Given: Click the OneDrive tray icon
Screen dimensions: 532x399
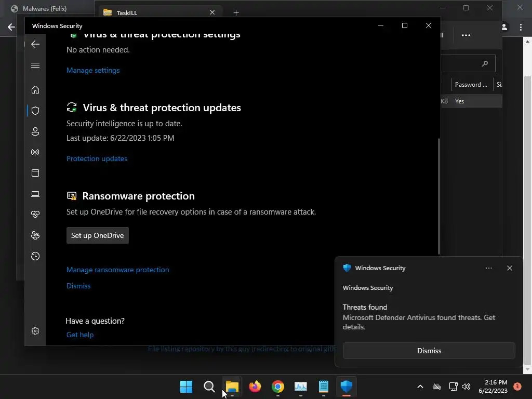Looking at the screenshot, I should pyautogui.click(x=437, y=387).
